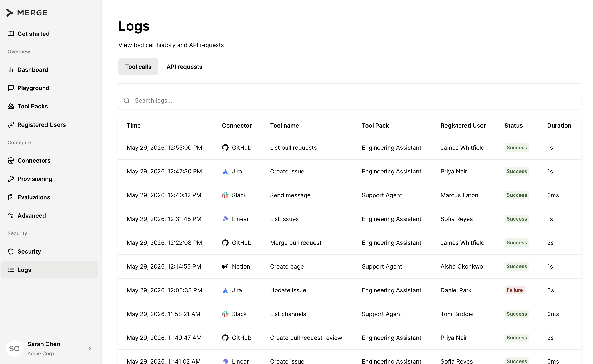Click the Time column header
The image size is (593, 364).
click(134, 126)
